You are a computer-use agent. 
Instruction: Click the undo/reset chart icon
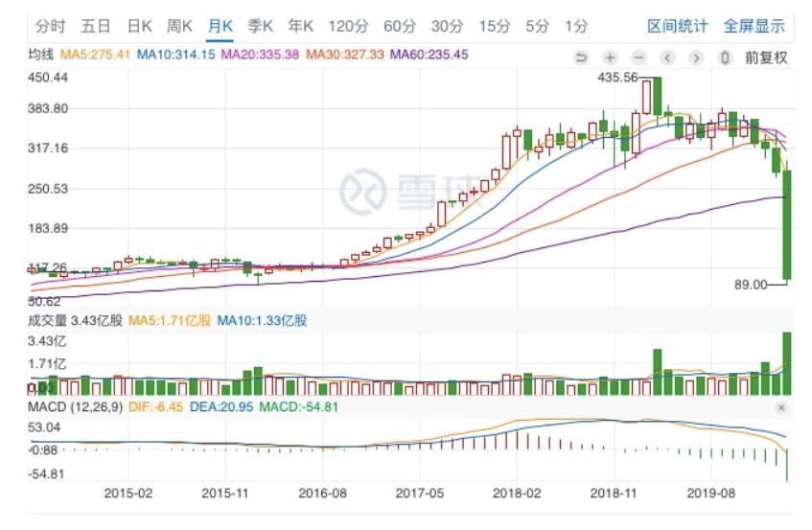tap(582, 58)
